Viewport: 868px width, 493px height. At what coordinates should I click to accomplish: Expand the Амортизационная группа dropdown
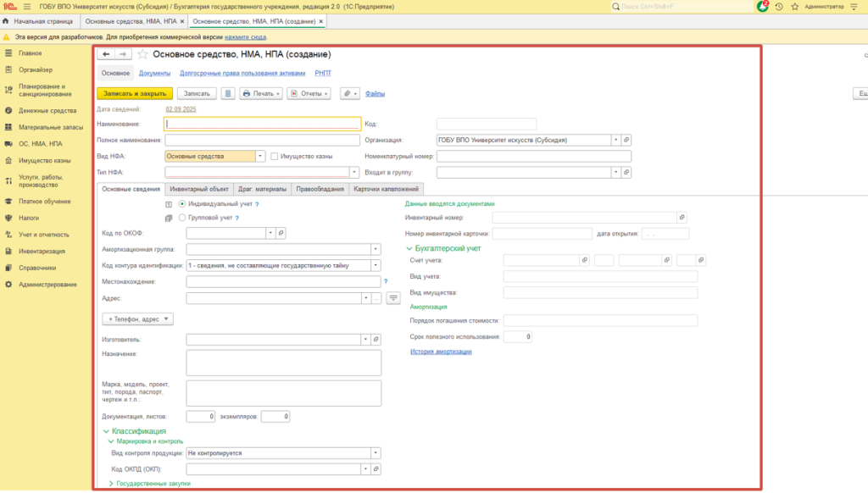click(x=376, y=249)
